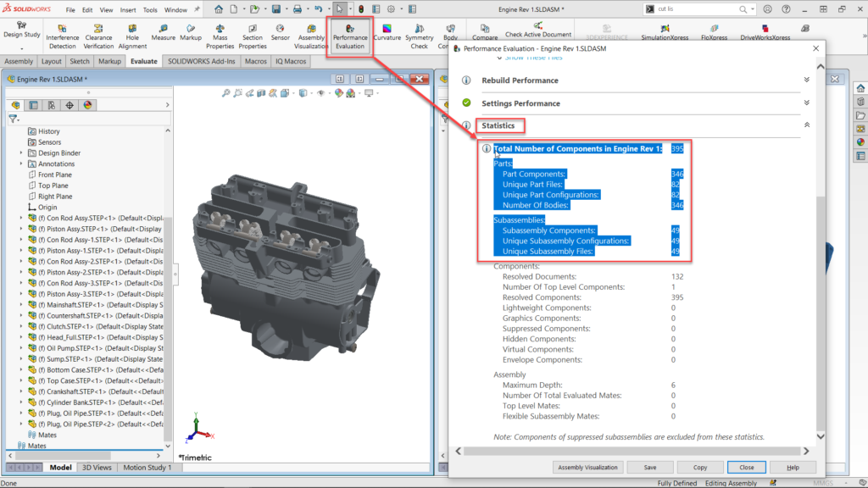Image resolution: width=868 pixels, height=488 pixels.
Task: Open the SOLIDWORKS Add-Ins tab
Action: 202,61
